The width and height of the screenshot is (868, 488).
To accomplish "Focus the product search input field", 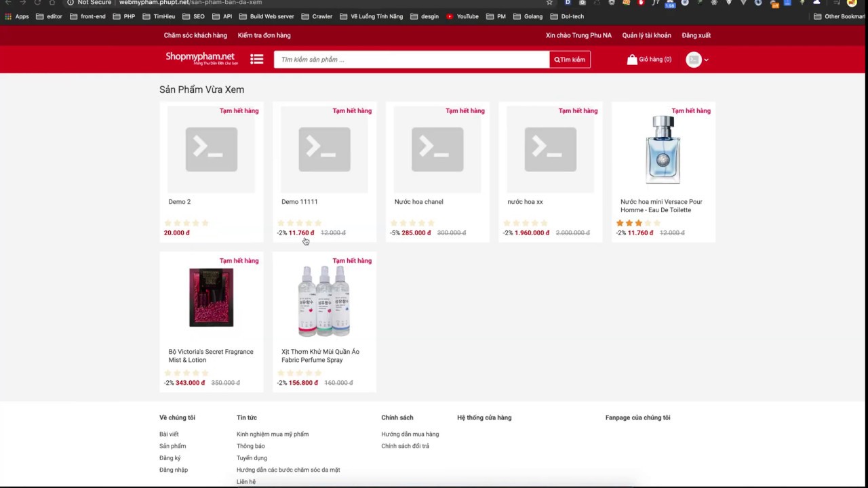I will point(412,60).
